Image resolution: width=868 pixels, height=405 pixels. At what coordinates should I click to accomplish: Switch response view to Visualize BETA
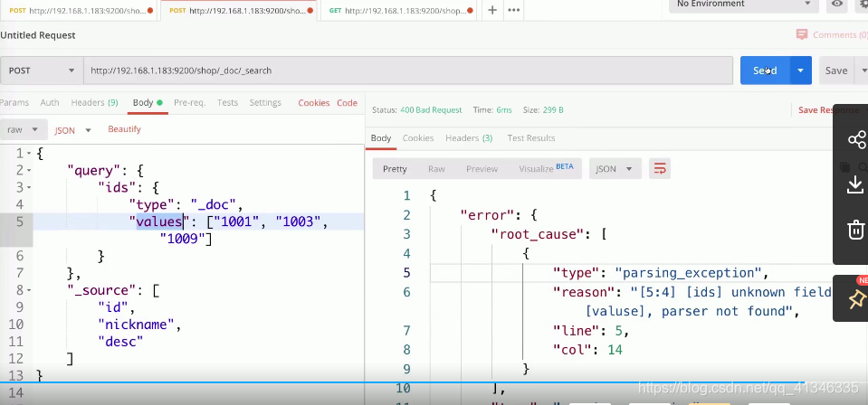pyautogui.click(x=546, y=168)
